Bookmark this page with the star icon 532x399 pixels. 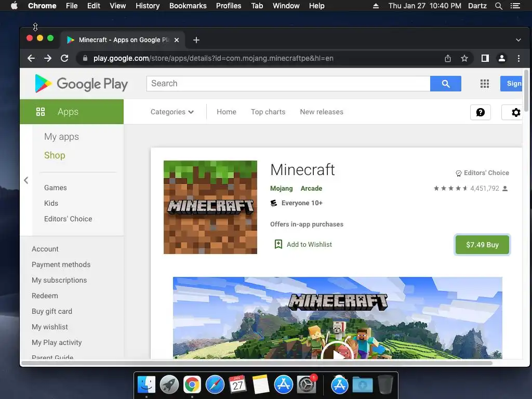click(x=464, y=58)
